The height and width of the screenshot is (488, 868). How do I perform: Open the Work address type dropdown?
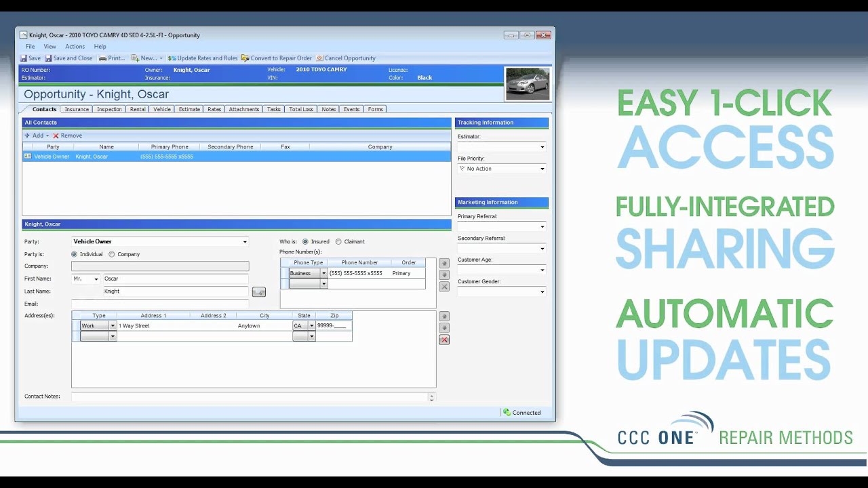click(113, 326)
